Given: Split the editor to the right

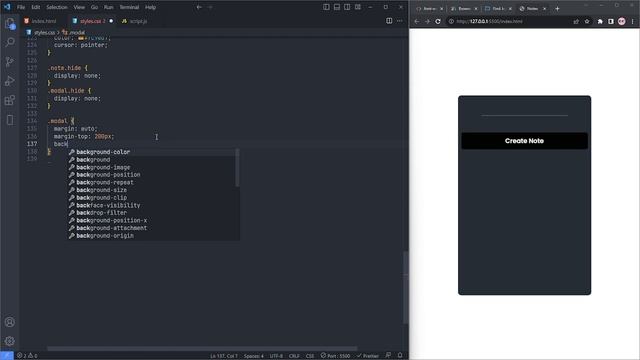Looking at the screenshot, I should click(x=389, y=21).
